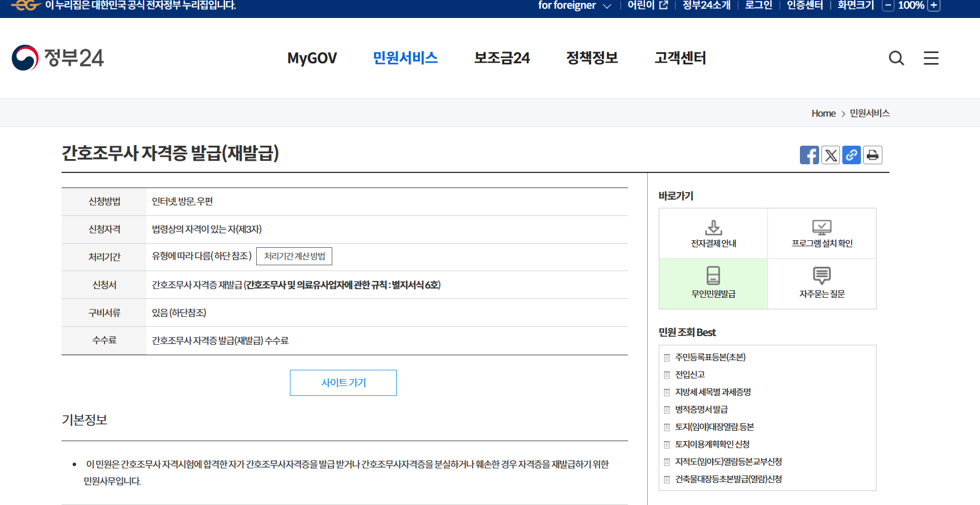Screen dimensions: 980x505
Task: Expand the for foreigner dropdown
Action: click(575, 5)
